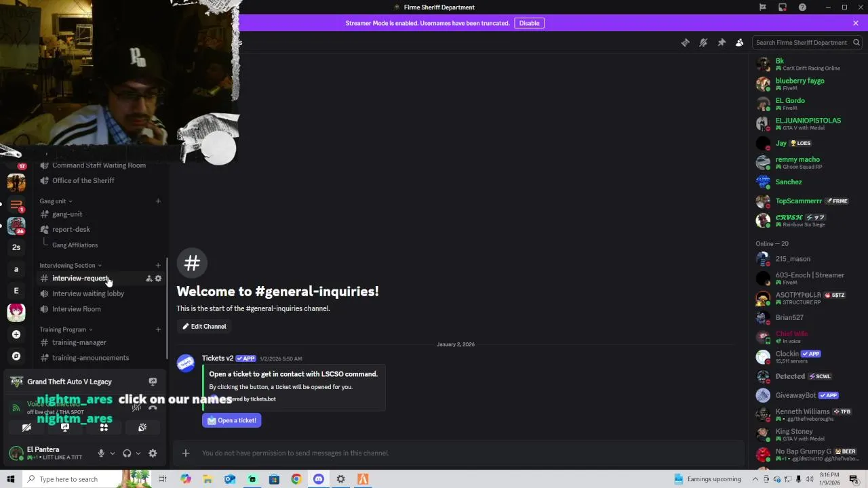Add a channel to Gang unit category
868x488 pixels.
158,201
